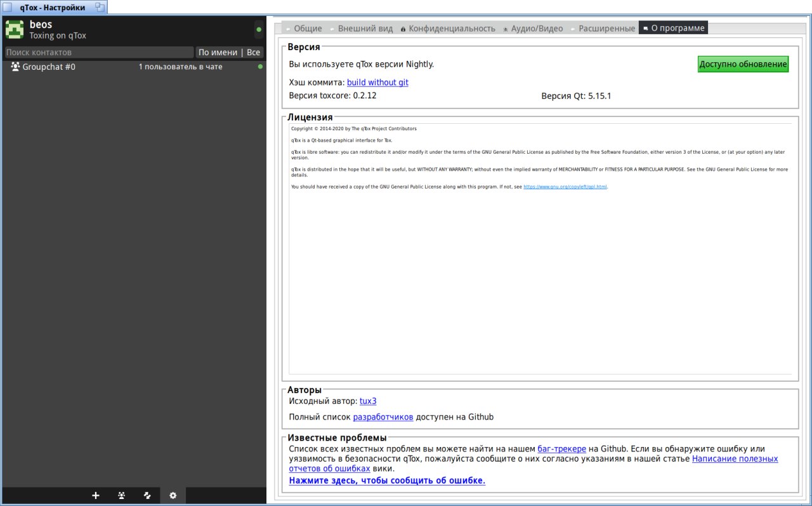This screenshot has width=812, height=506.
Task: Switch to the Общие tab
Action: click(x=303, y=29)
